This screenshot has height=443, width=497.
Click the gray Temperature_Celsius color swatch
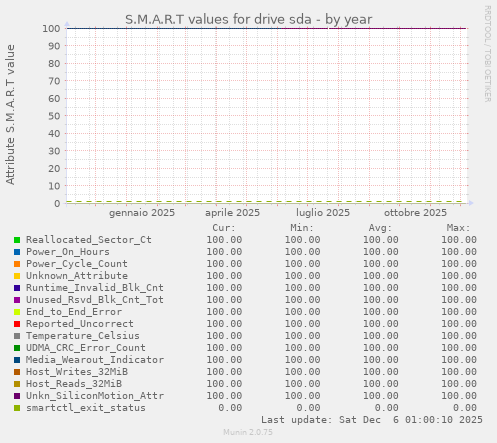click(17, 336)
